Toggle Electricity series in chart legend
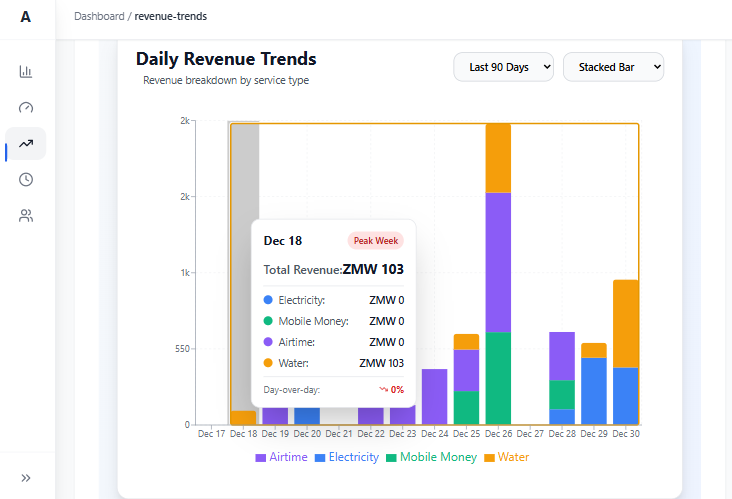The height and width of the screenshot is (499, 732). click(347, 457)
